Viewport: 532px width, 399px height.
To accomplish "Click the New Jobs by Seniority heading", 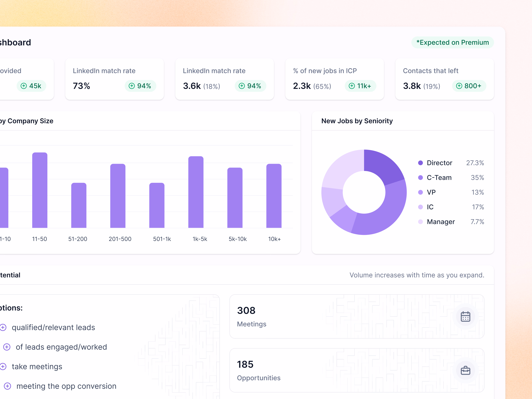I will pos(357,121).
